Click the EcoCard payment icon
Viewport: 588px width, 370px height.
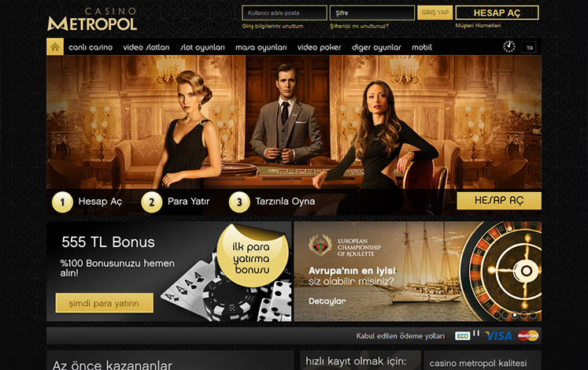(462, 336)
